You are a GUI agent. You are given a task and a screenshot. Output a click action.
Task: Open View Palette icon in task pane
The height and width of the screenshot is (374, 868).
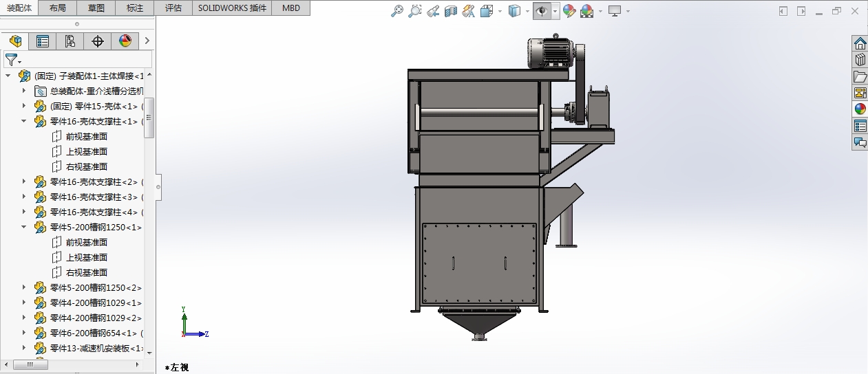[x=860, y=93]
